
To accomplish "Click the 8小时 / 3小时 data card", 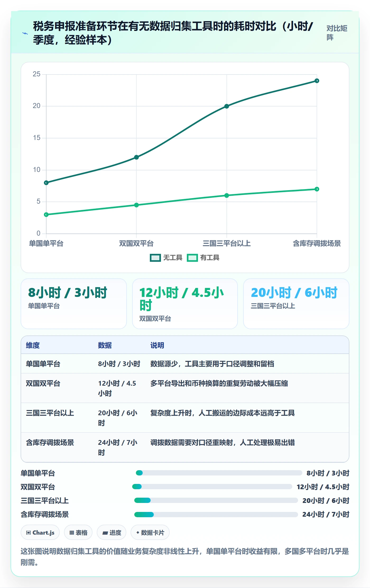I will (x=74, y=304).
